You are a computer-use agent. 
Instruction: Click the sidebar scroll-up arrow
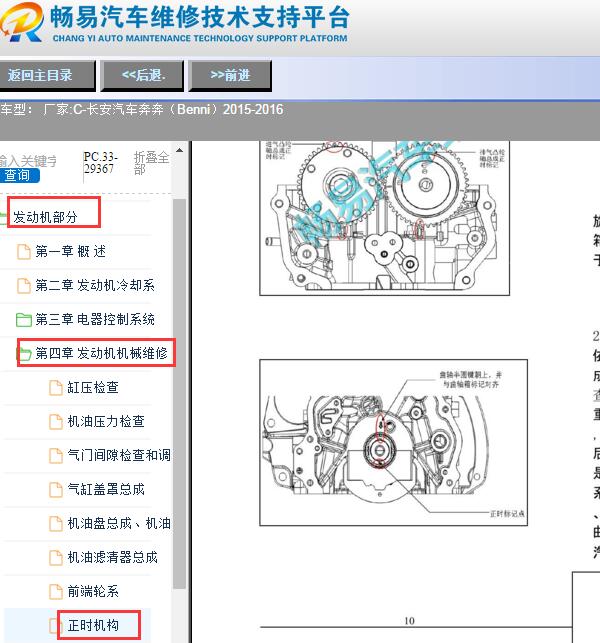pos(179,150)
